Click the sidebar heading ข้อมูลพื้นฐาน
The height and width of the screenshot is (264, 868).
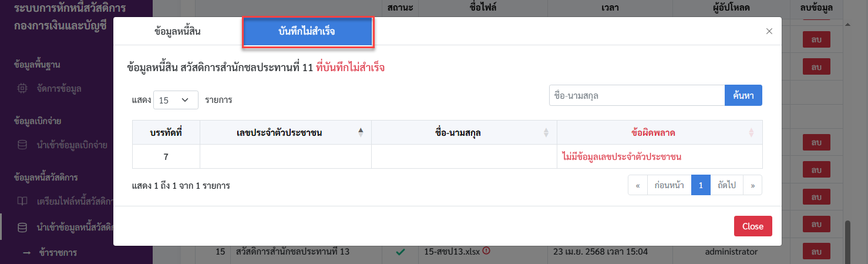[x=38, y=64]
